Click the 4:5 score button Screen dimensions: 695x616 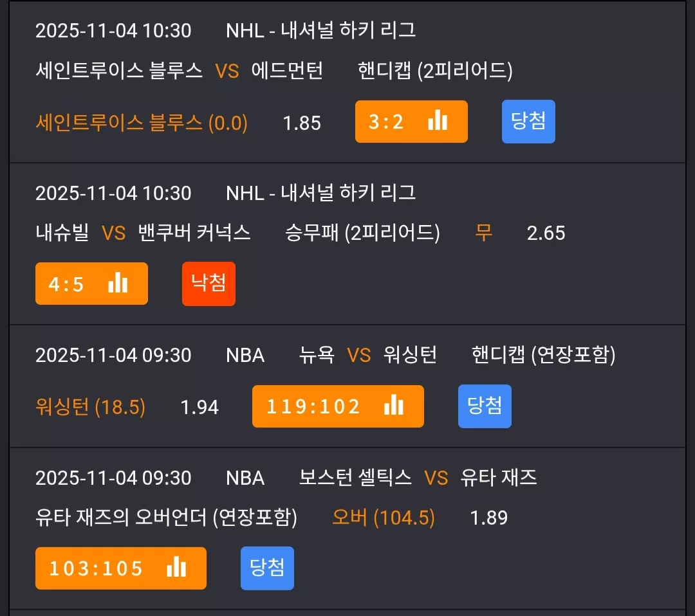[x=92, y=284]
